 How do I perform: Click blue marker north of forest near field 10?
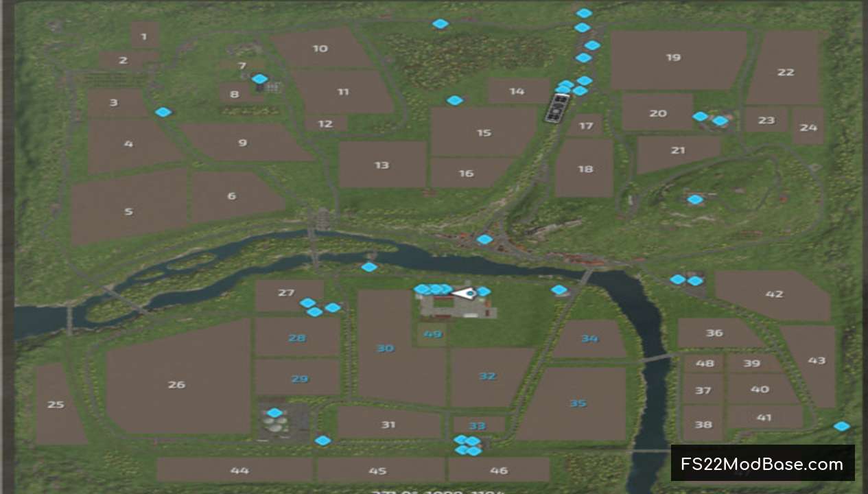pos(440,23)
